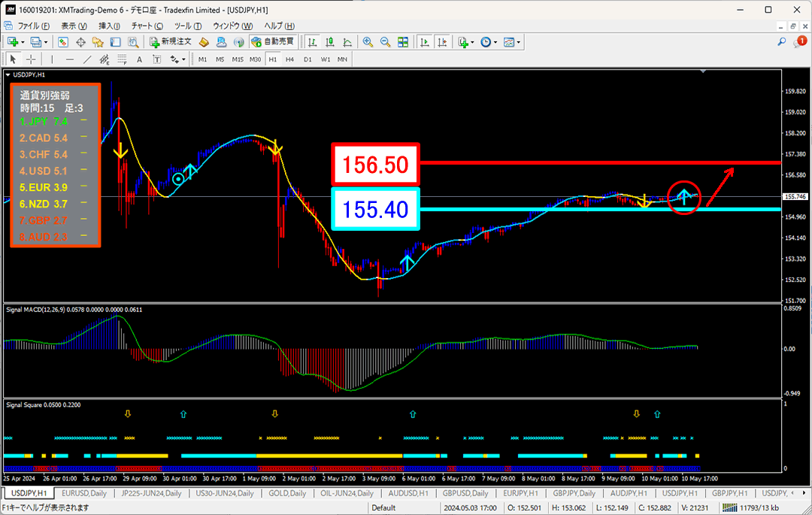This screenshot has width=812, height=515.
Task: Zoom out of the chart
Action: (385, 42)
